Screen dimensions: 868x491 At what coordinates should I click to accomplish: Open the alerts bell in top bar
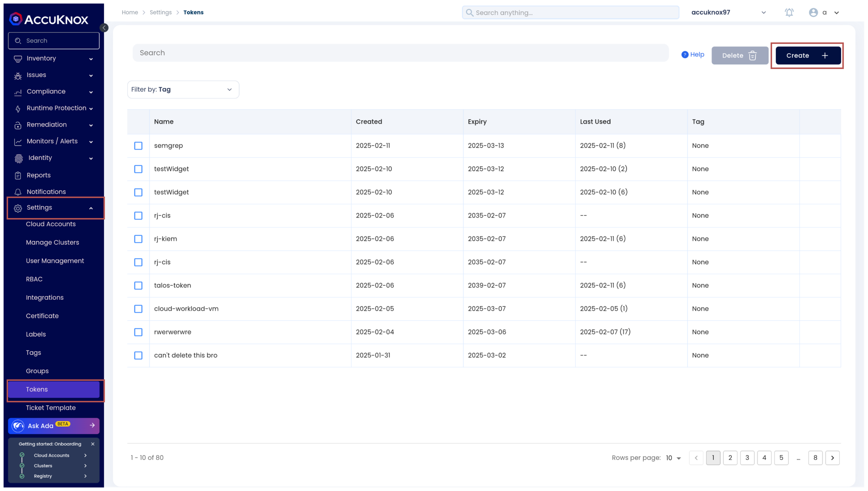[x=789, y=13]
